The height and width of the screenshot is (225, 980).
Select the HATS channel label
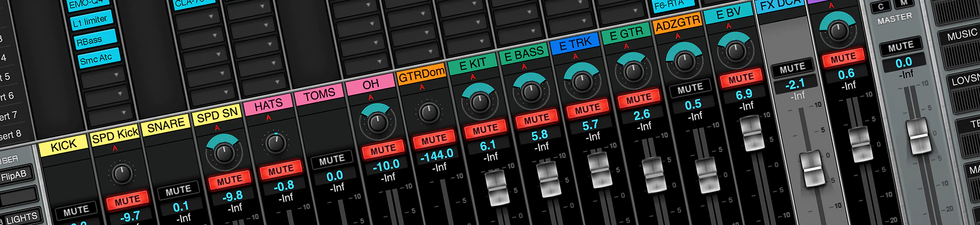coord(268,105)
